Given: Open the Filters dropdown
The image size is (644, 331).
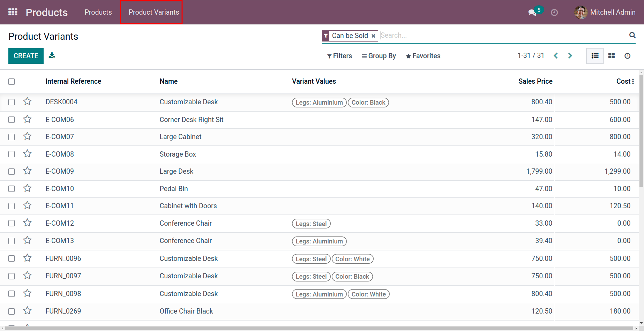Looking at the screenshot, I should 339,56.
